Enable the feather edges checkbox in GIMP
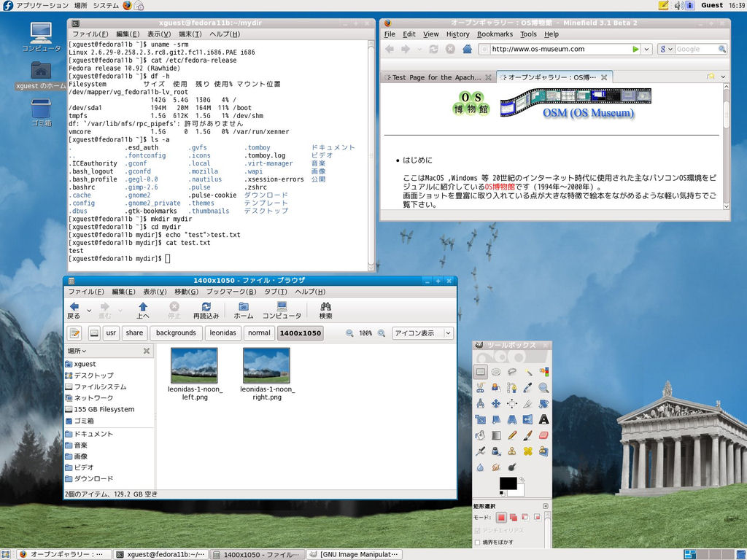The height and width of the screenshot is (560, 747). [477, 542]
